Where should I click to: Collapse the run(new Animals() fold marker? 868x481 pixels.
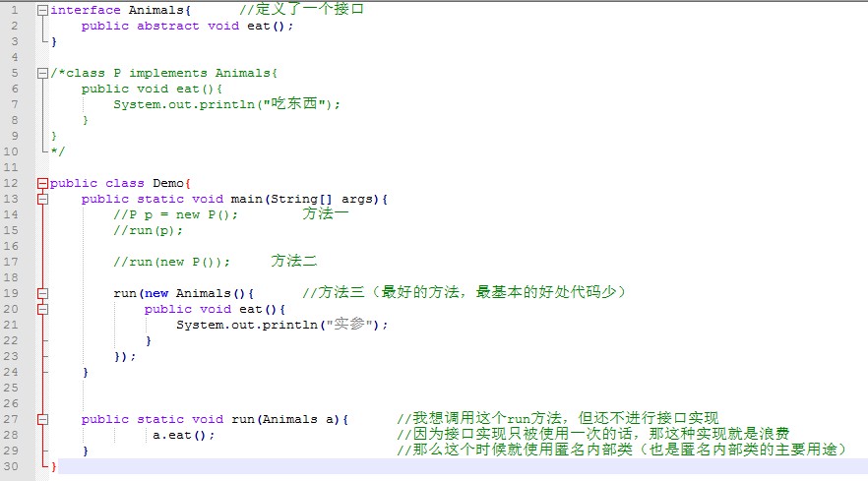[42, 293]
